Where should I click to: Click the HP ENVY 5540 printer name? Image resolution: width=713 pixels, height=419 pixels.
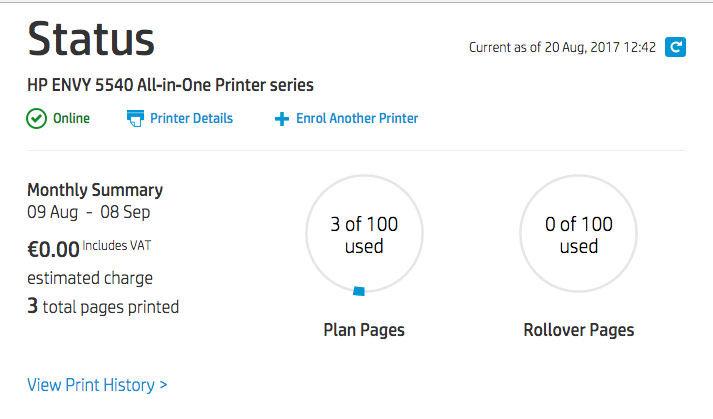click(170, 85)
